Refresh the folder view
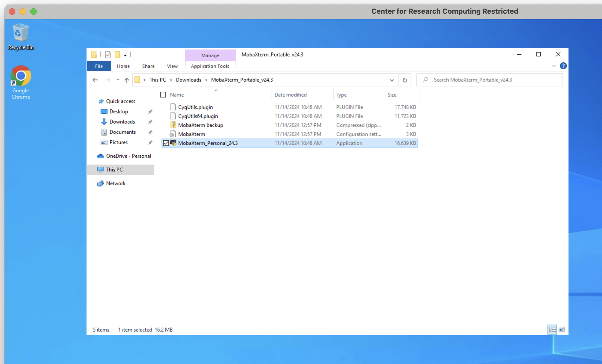 pos(405,80)
